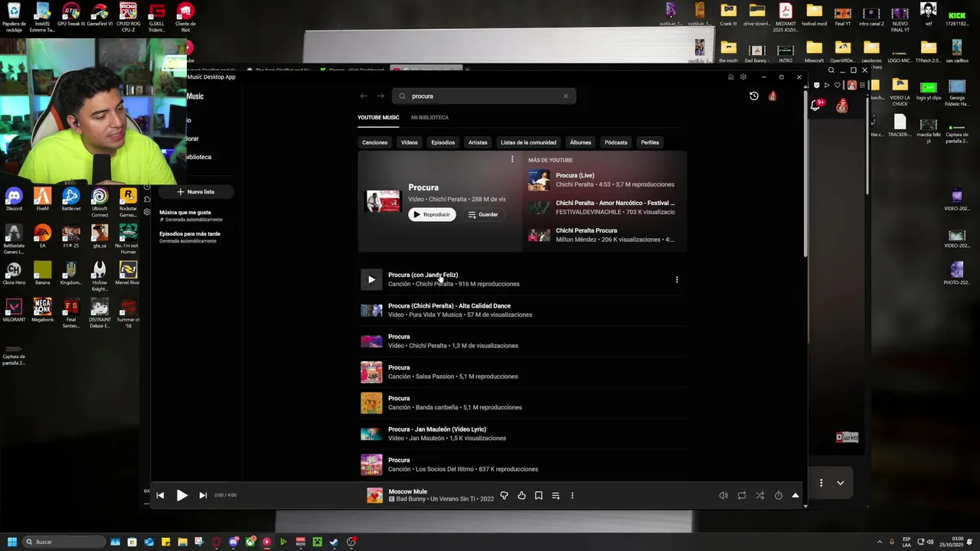
Task: Open Procura (Chichi Peralta) - Alta Calidad Dance
Action: [x=521, y=310]
